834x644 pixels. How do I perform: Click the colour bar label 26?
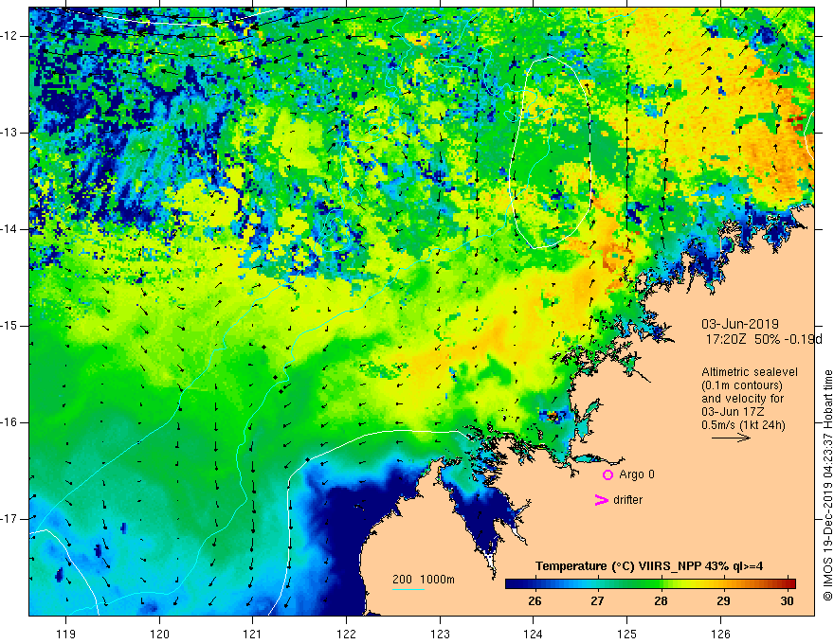click(535, 601)
